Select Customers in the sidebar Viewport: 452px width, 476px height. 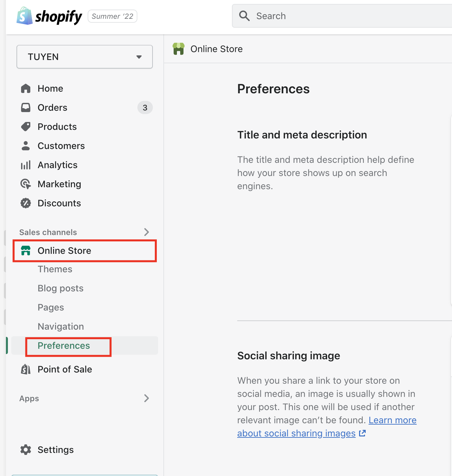coord(61,146)
